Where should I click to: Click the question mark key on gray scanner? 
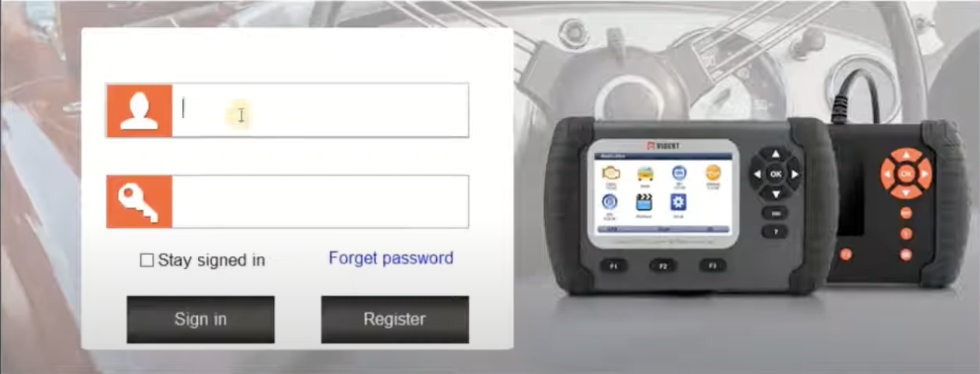[774, 231]
